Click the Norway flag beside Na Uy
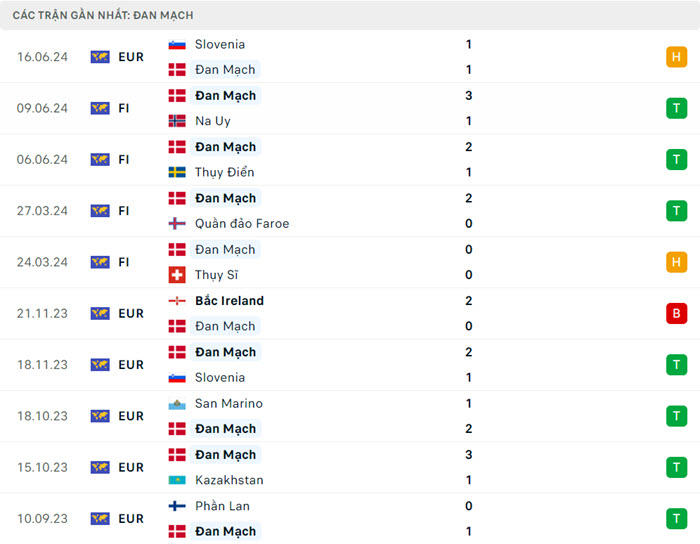Viewport: 700px width, 544px height. (x=177, y=121)
